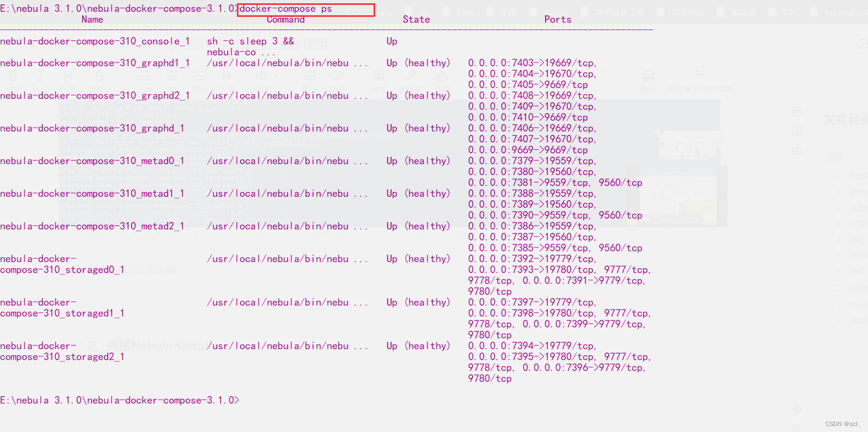Click port mapping 0.0.0.0:7393->19780/tcp
868x432 pixels.
pos(531,270)
